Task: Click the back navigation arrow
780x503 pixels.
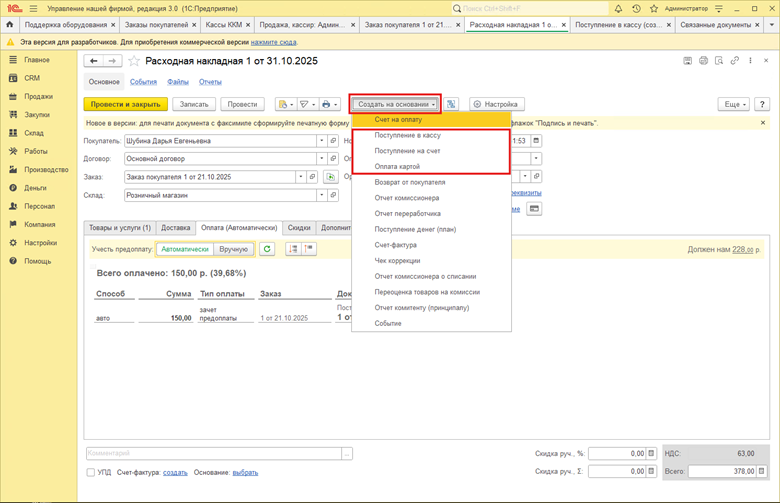Action: click(x=93, y=61)
